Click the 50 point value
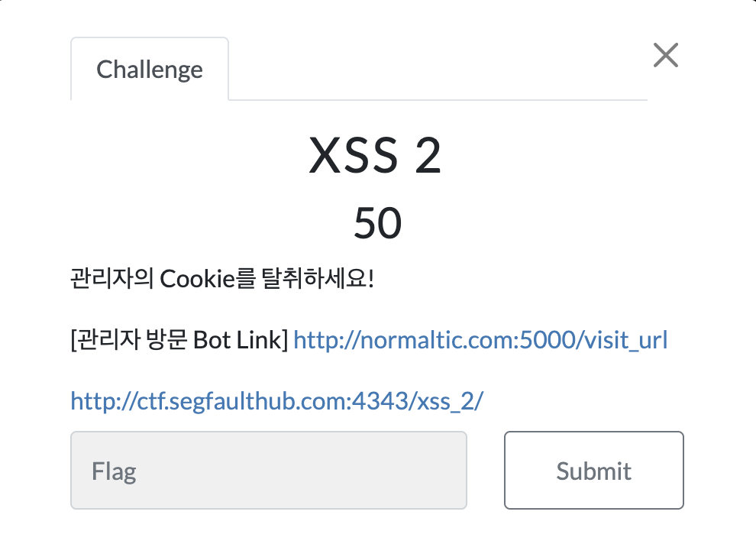The image size is (756, 544). click(377, 223)
